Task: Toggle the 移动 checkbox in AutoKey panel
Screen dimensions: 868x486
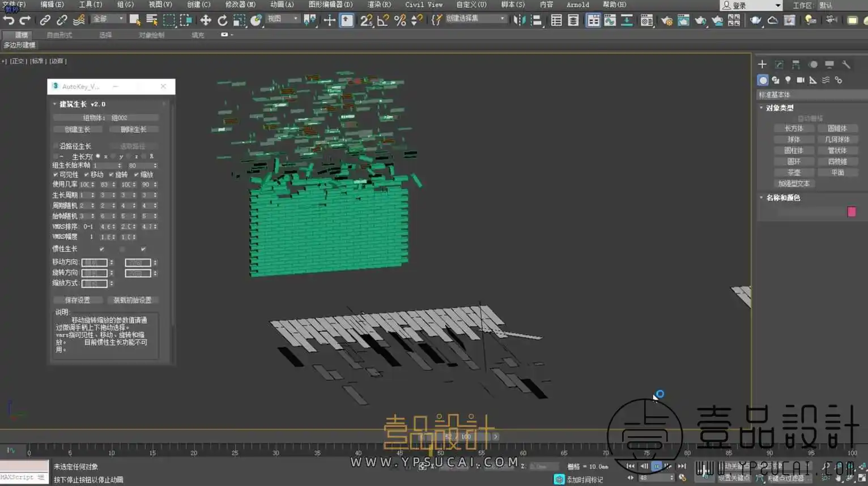Action: point(86,175)
